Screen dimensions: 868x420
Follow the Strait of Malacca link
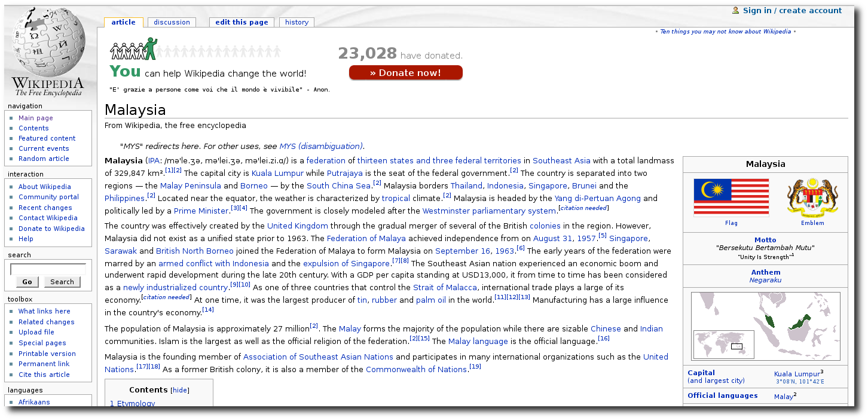(445, 287)
